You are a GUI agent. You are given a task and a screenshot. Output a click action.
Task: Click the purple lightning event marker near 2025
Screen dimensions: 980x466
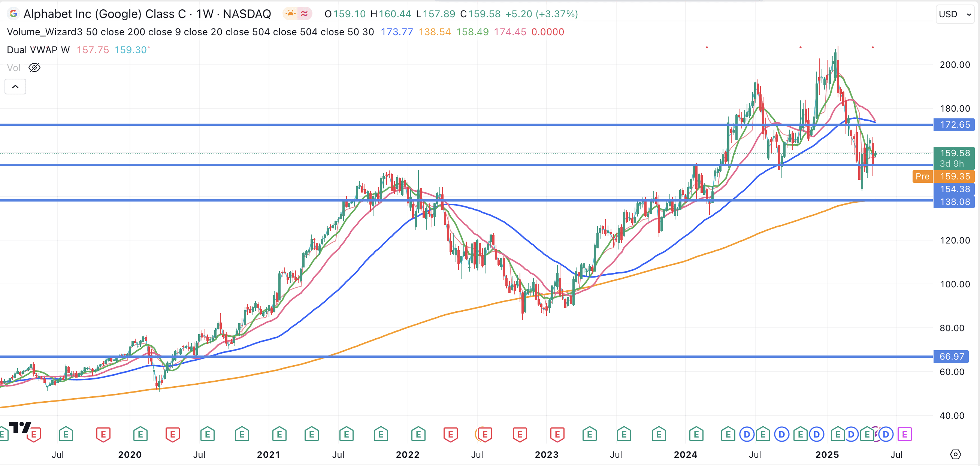[877, 434]
